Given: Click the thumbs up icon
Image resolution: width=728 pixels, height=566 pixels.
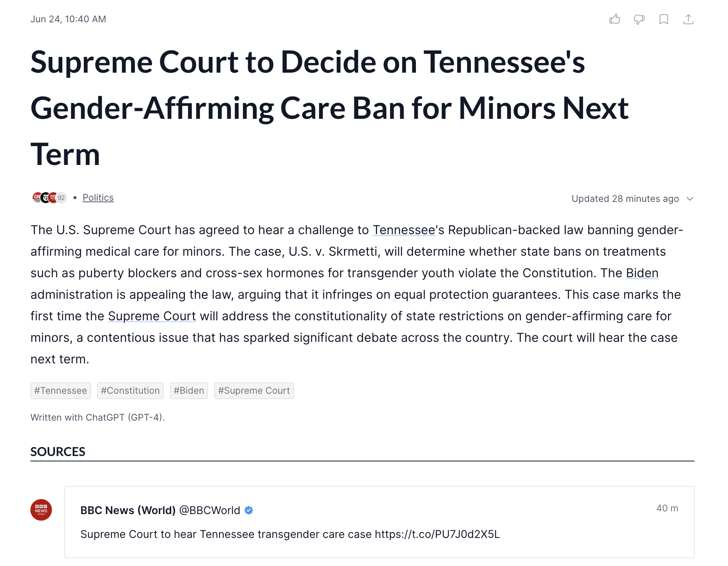Looking at the screenshot, I should [x=615, y=19].
